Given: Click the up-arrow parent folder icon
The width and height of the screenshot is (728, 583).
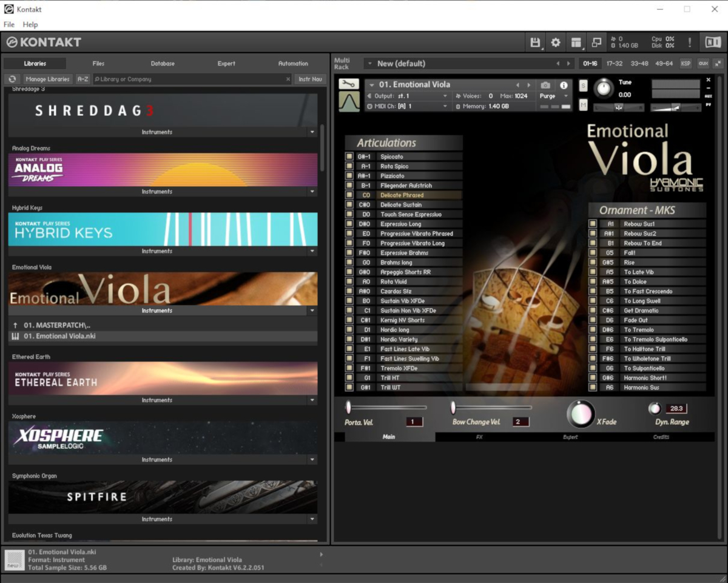Looking at the screenshot, I should point(15,326).
